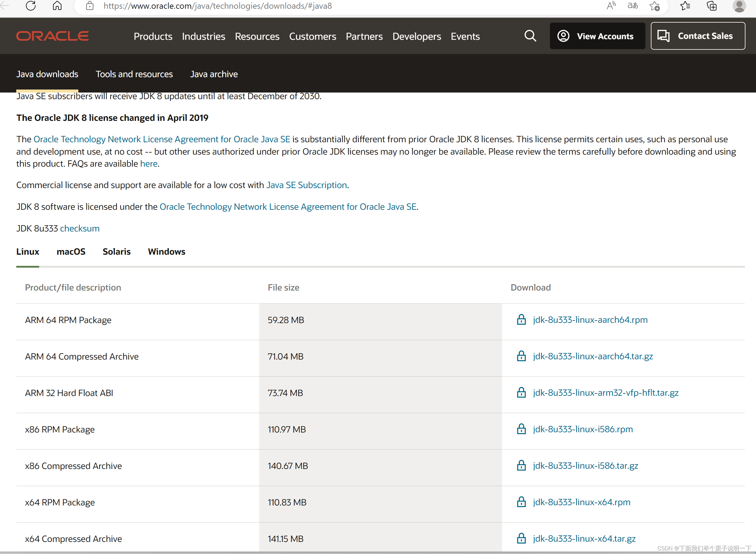The height and width of the screenshot is (554, 756).
Task: Select the Java archive tab
Action: [x=214, y=74]
